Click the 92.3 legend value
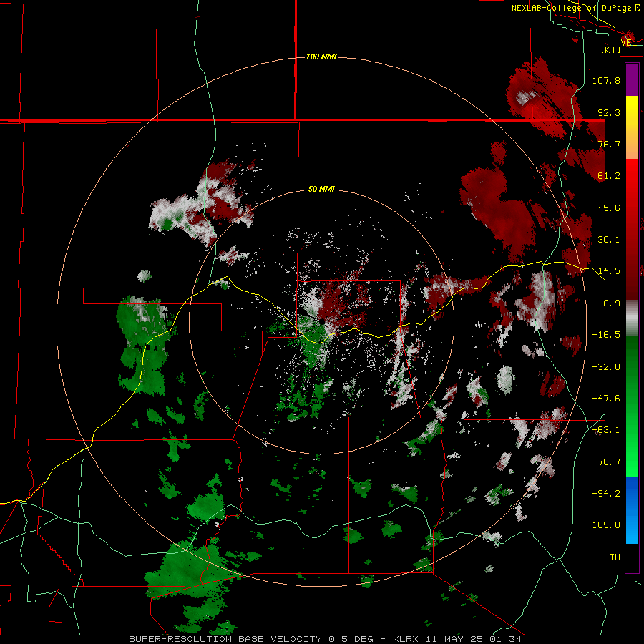 coord(609,112)
